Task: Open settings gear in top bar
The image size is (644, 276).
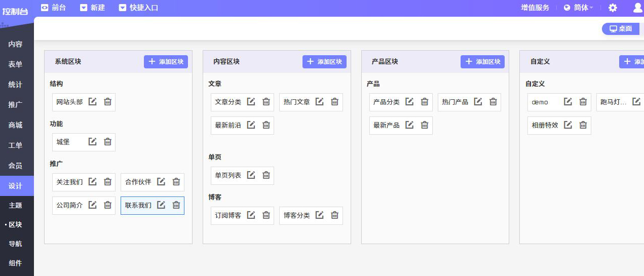Action: [x=613, y=8]
